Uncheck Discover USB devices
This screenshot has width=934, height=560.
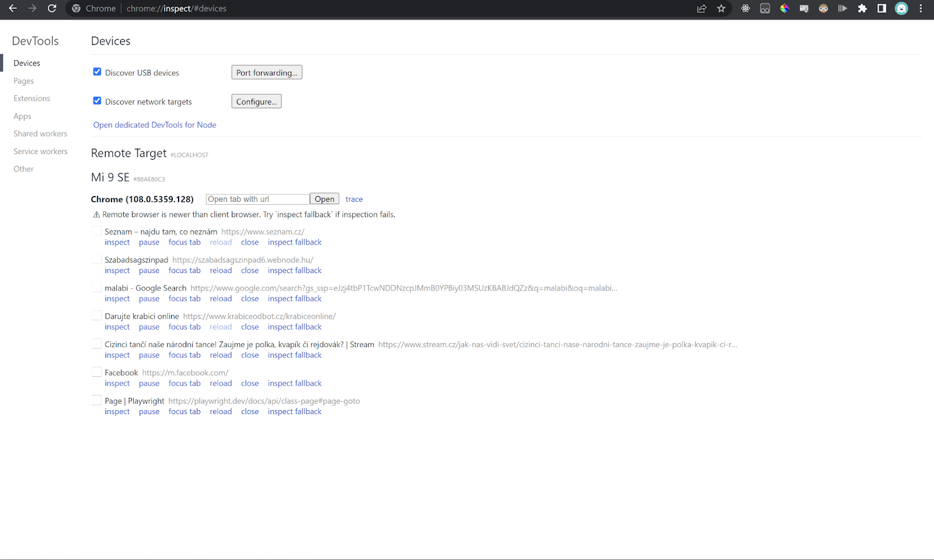(97, 72)
